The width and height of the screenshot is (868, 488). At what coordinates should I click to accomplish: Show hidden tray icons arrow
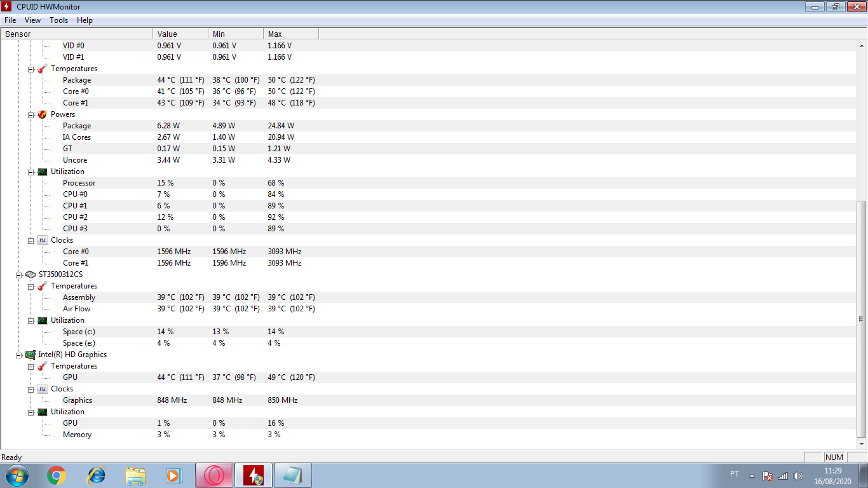pos(752,476)
